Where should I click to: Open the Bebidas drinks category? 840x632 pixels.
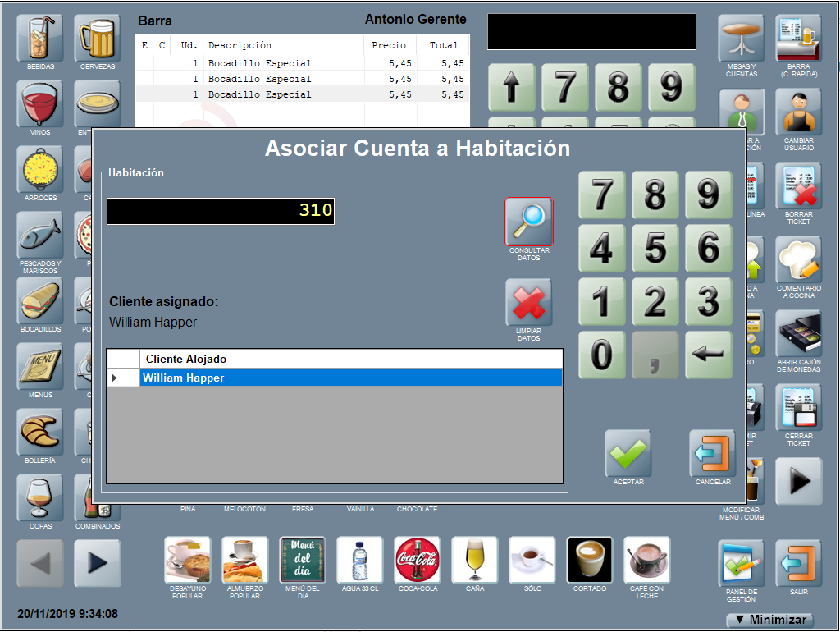point(40,38)
